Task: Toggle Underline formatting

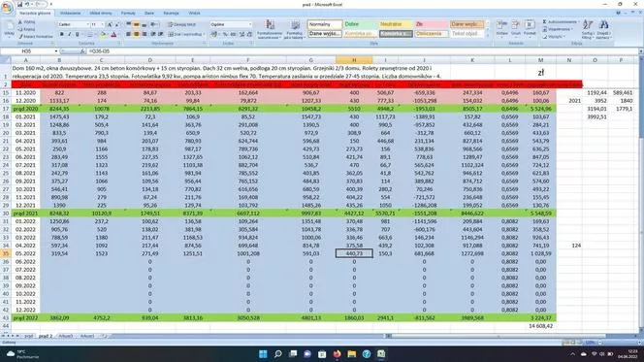Action: point(77,34)
